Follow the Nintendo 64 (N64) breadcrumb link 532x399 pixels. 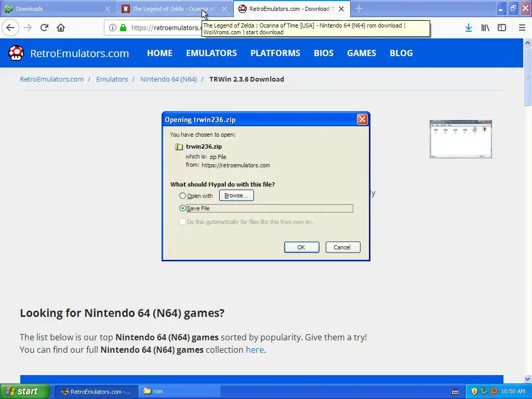click(169, 79)
